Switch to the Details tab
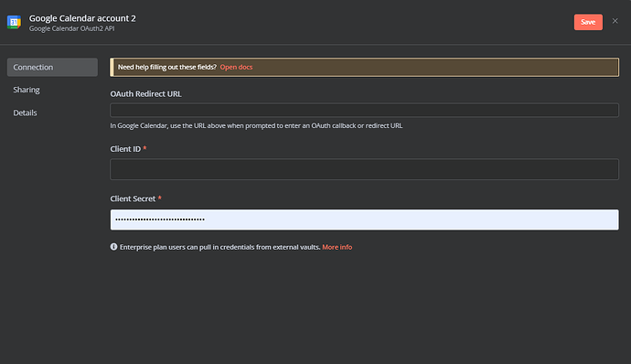Image resolution: width=631 pixels, height=364 pixels. 25,112
